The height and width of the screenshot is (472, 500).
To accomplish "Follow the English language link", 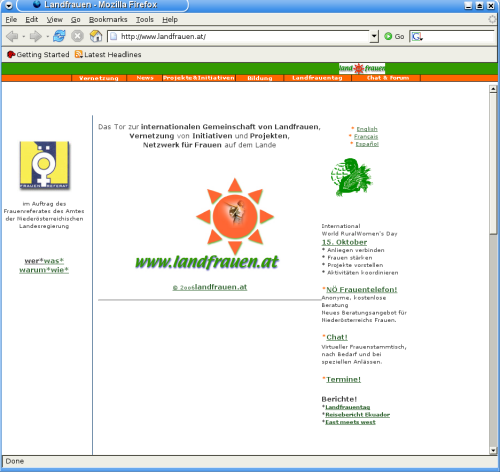I will (367, 129).
